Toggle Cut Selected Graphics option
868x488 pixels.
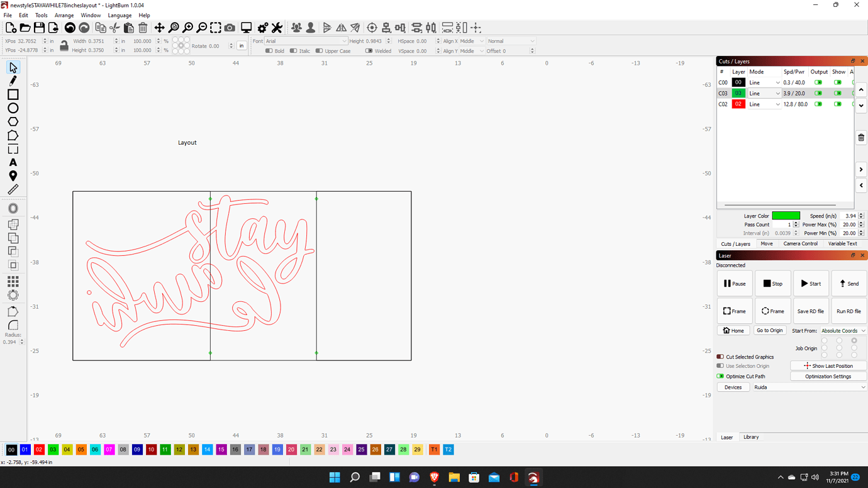point(720,357)
